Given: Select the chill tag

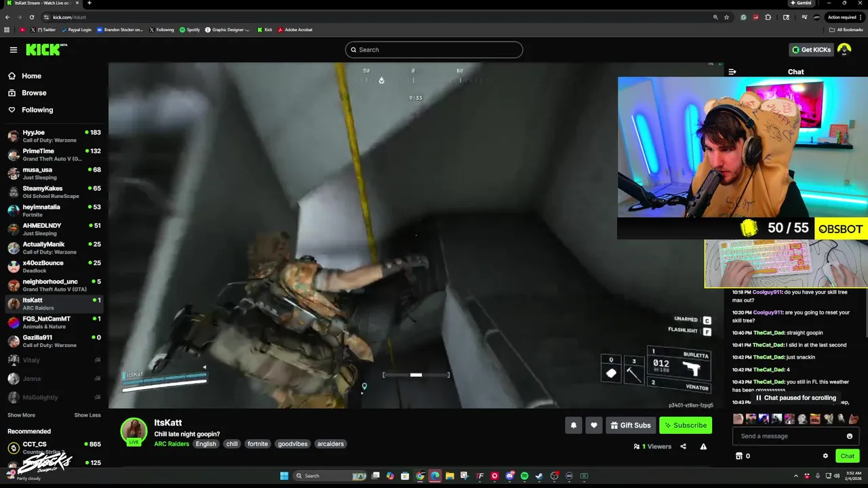Looking at the screenshot, I should 232,444.
